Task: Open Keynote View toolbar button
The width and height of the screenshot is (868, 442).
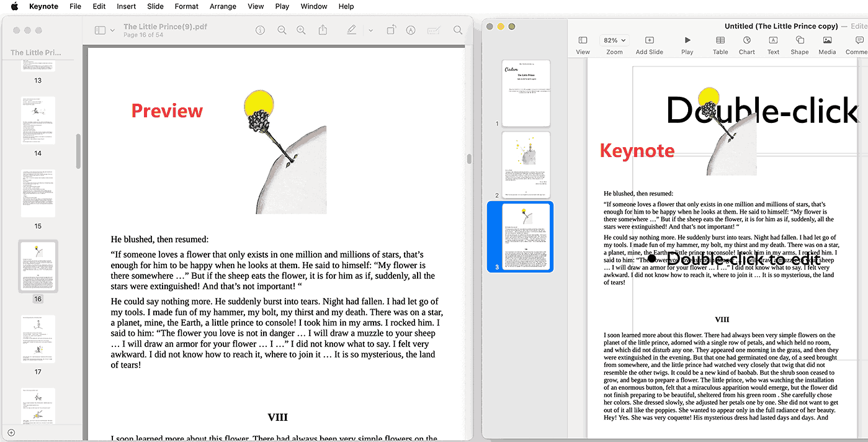Action: [583, 45]
